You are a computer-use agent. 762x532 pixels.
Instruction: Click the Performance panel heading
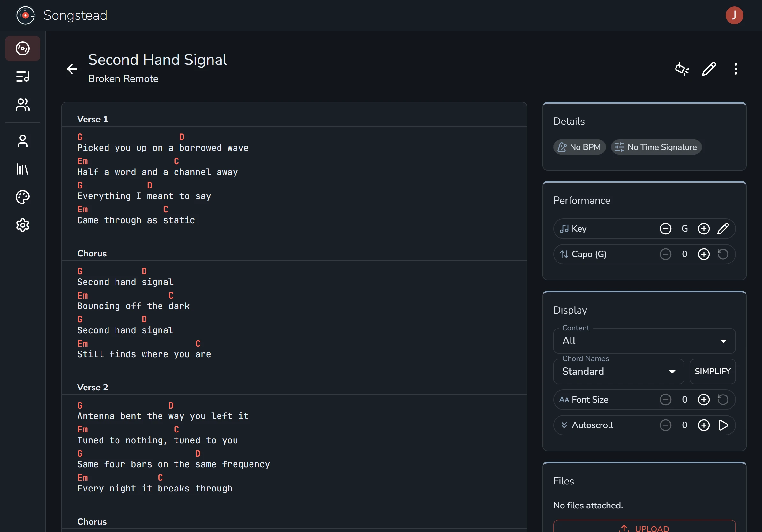[581, 200]
